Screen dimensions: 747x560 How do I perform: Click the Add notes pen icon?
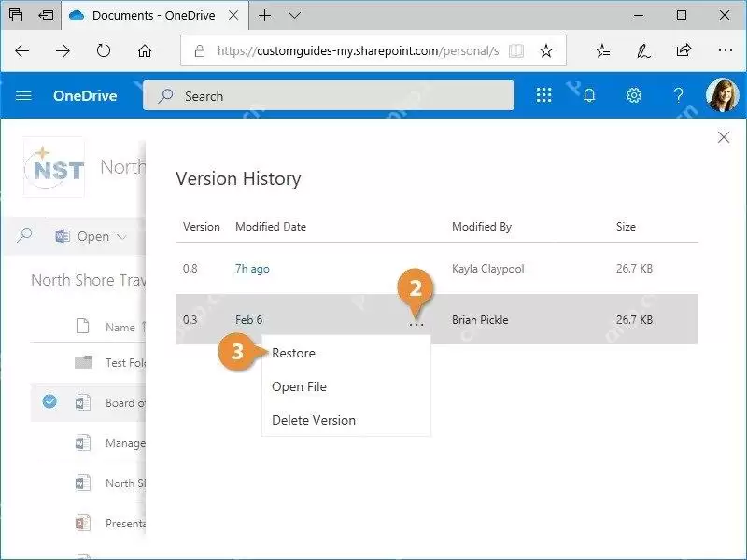[643, 50]
